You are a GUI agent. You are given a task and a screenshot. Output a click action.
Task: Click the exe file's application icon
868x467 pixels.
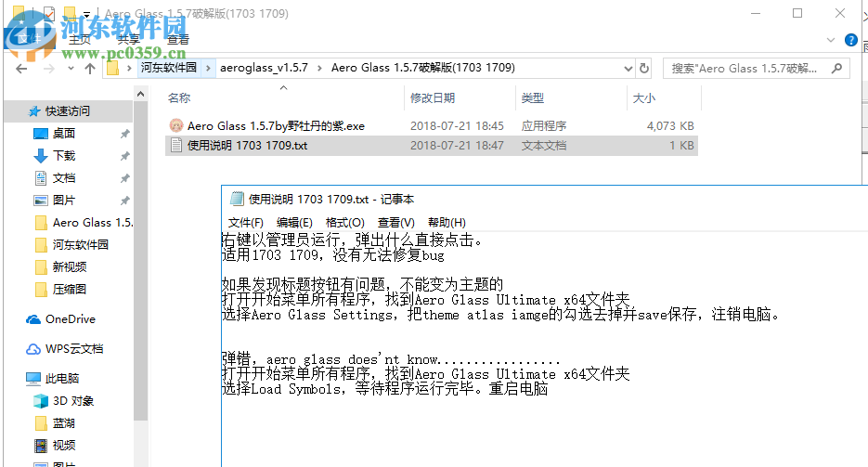pos(176,125)
